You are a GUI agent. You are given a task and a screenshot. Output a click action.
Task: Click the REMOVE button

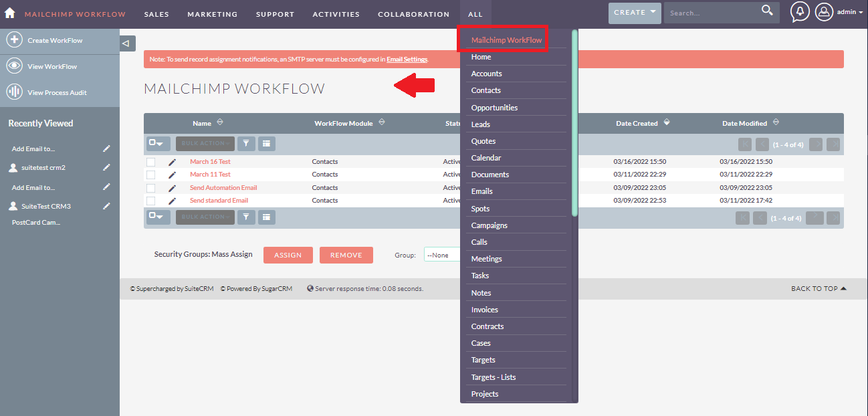[346, 255]
